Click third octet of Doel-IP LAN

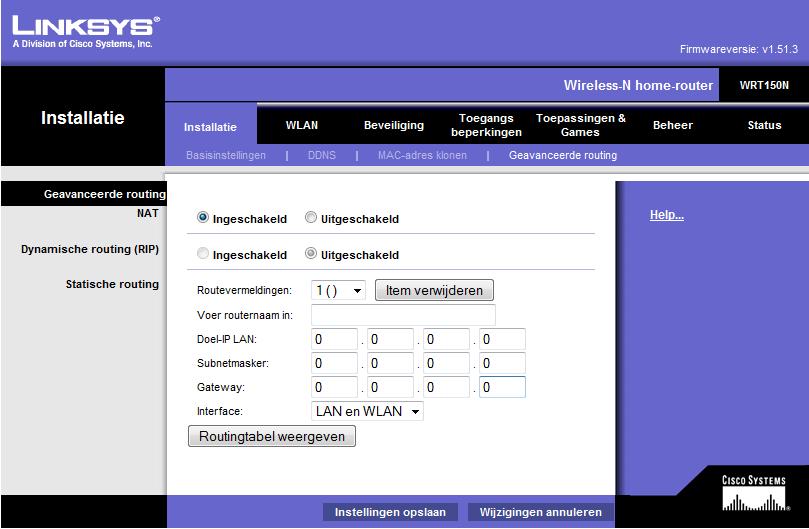point(446,340)
